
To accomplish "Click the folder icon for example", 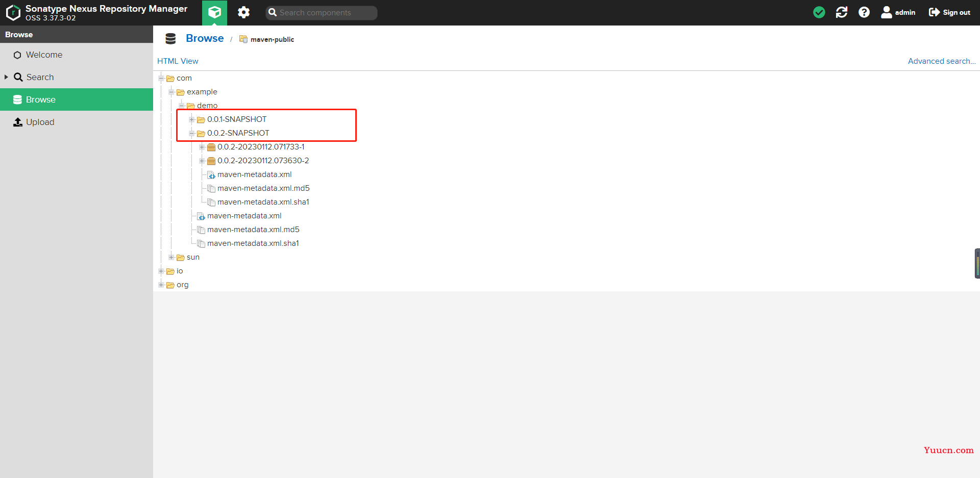I will pyautogui.click(x=181, y=92).
